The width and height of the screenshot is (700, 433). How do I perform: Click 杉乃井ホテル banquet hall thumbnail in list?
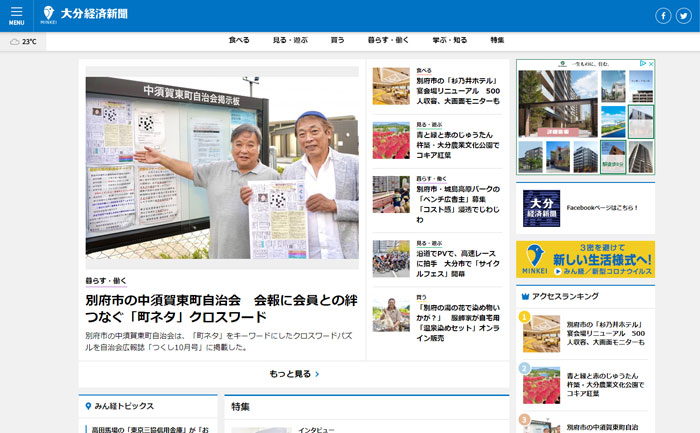391,86
